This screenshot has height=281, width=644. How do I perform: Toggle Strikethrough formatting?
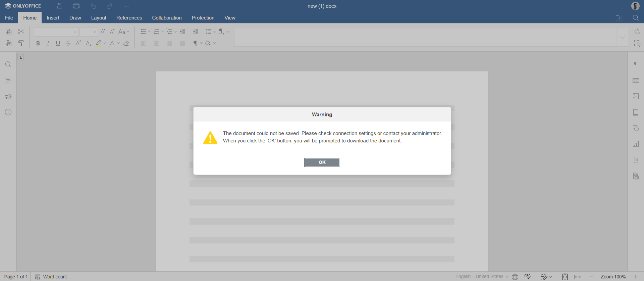pyautogui.click(x=68, y=43)
